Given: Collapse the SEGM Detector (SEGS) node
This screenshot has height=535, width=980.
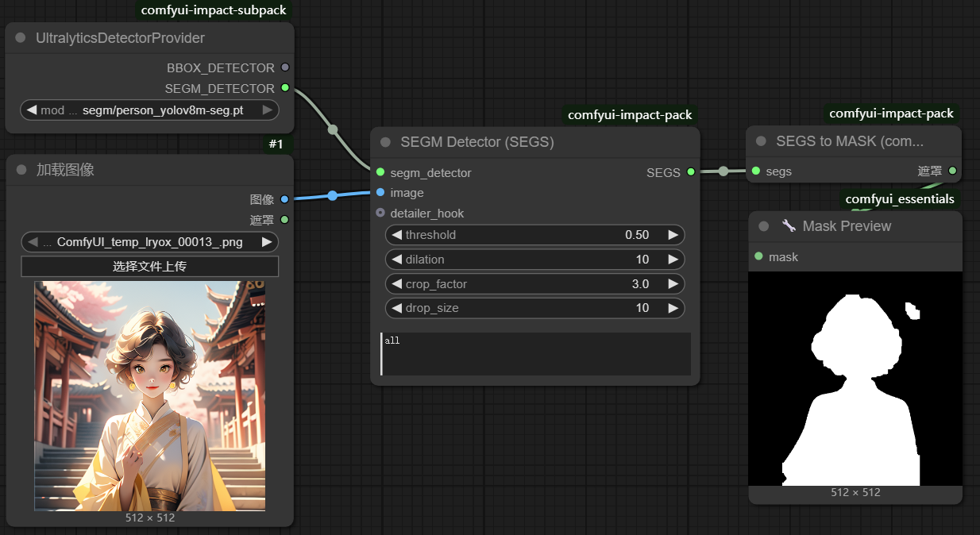Looking at the screenshot, I should pos(386,142).
